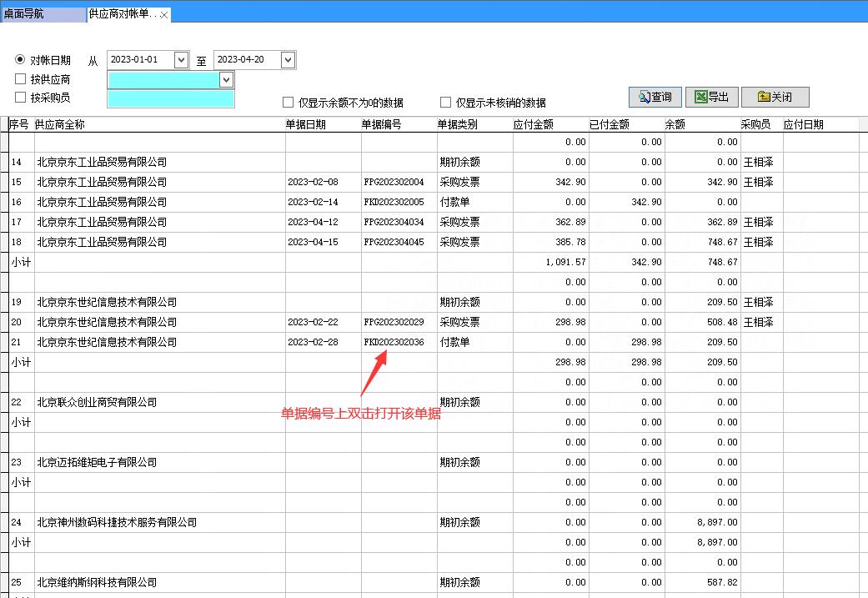
Task: Toggle 仅显示未核销的数据 checkbox
Action: tap(446, 103)
